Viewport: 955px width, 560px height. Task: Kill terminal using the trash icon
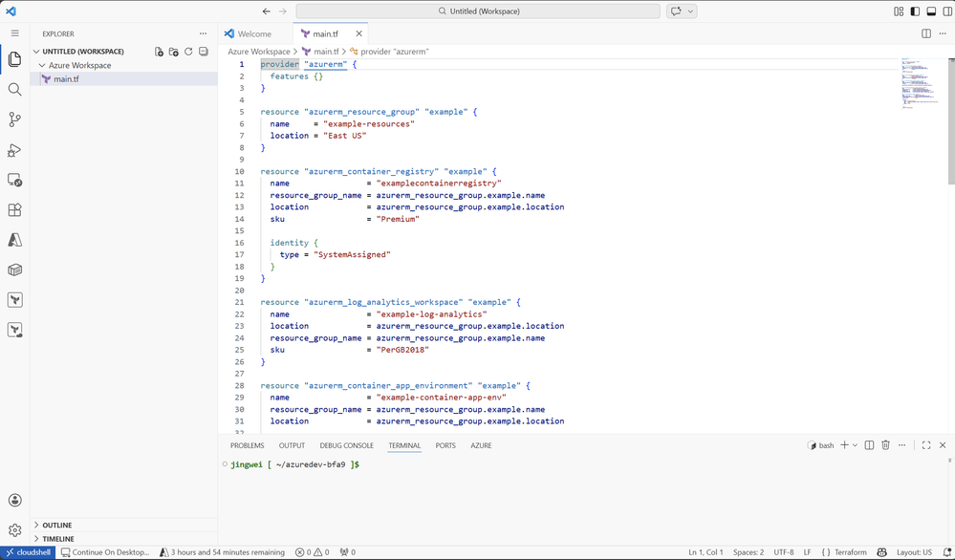tap(885, 445)
